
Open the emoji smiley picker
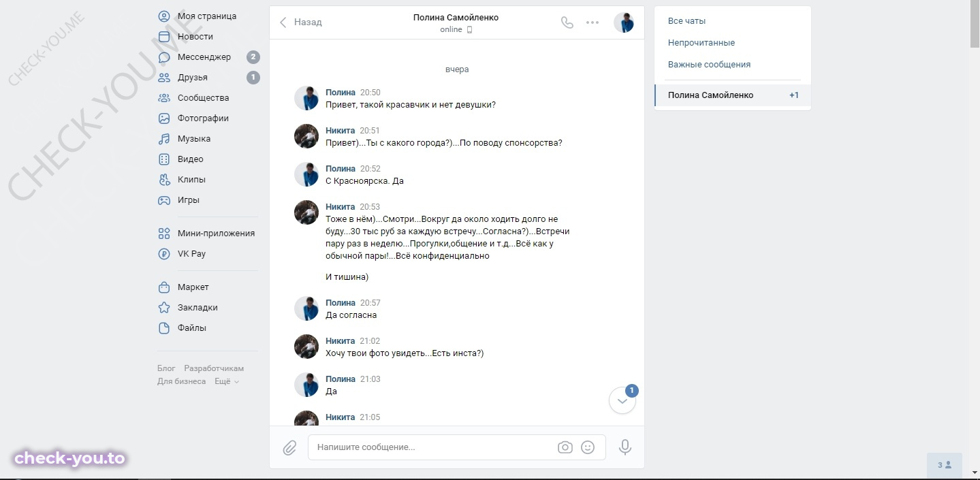pos(588,447)
